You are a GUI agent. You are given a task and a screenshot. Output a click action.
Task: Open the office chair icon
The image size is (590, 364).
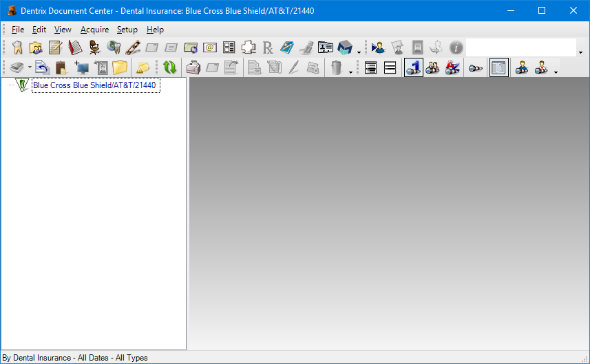click(94, 47)
